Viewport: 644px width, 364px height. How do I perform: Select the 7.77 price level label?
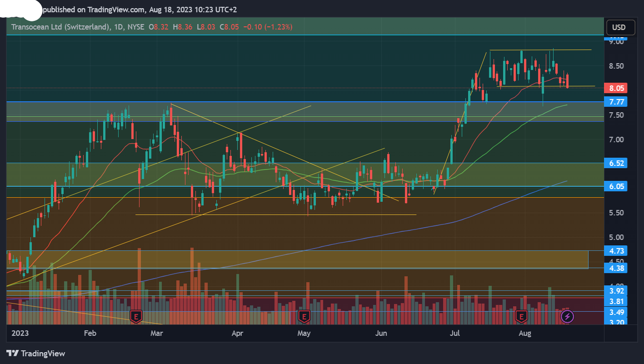616,102
